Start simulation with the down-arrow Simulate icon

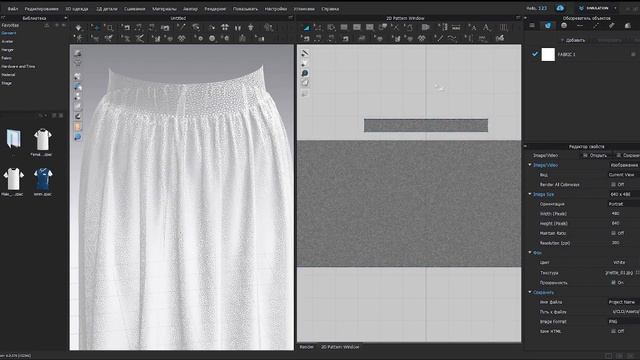pos(78,28)
